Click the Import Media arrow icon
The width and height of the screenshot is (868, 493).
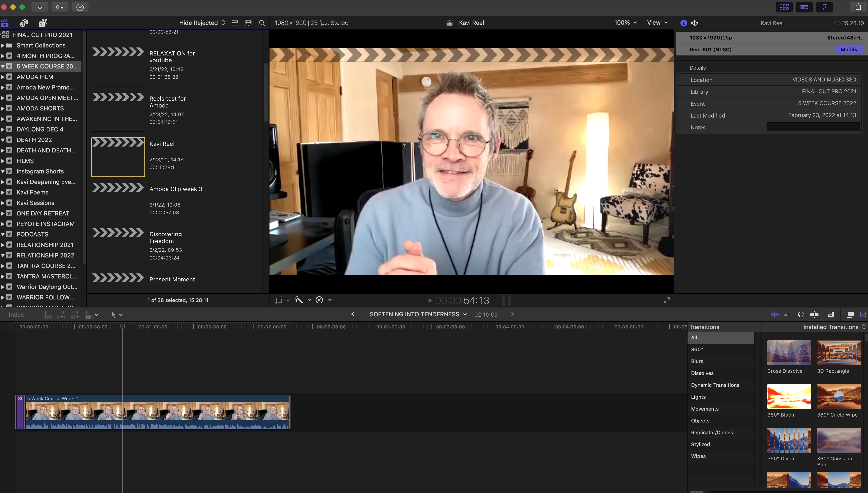pyautogui.click(x=40, y=7)
